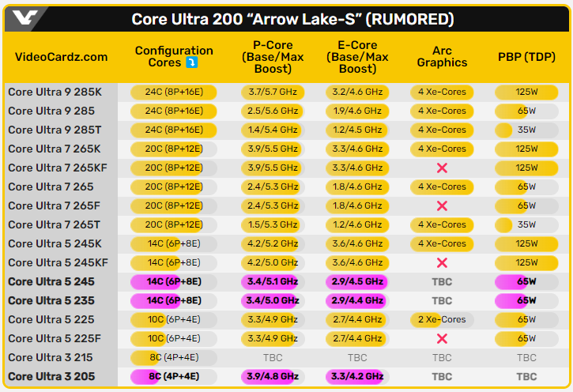Click 10C (6P+4E) for Core Ultra 5 225
The image size is (573, 392).
point(174,319)
